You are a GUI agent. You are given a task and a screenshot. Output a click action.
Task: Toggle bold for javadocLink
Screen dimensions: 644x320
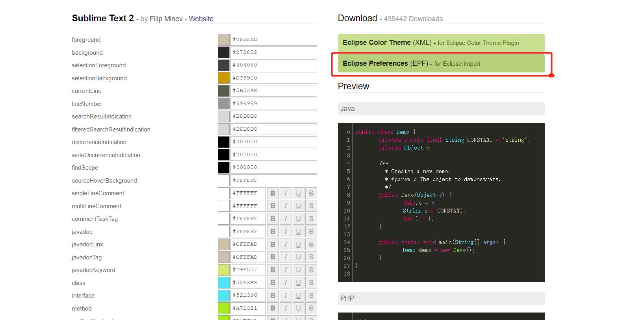pyautogui.click(x=273, y=244)
